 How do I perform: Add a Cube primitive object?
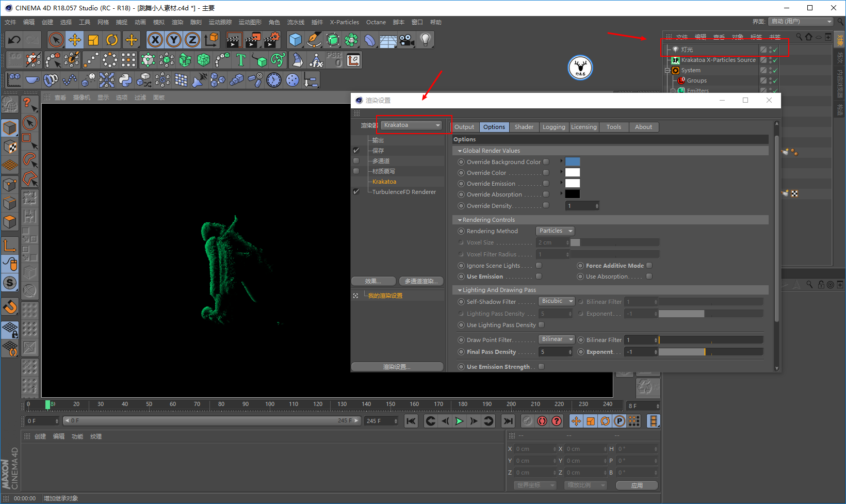coord(296,40)
